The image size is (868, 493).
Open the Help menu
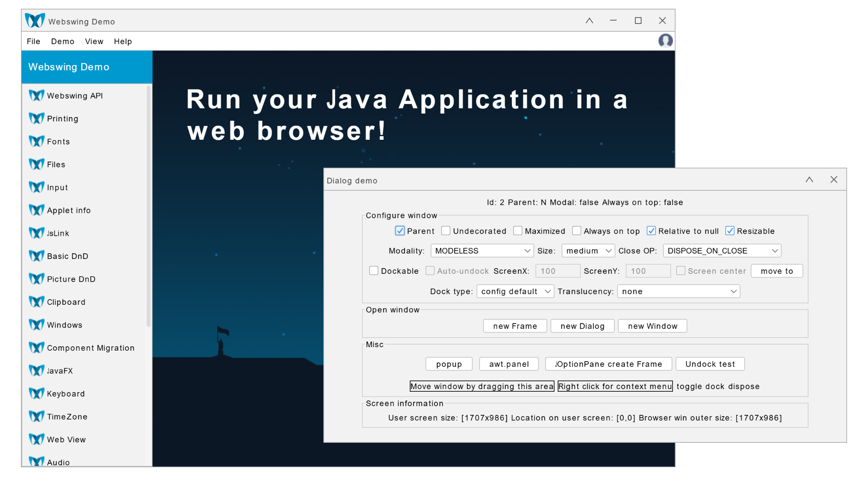coord(123,41)
